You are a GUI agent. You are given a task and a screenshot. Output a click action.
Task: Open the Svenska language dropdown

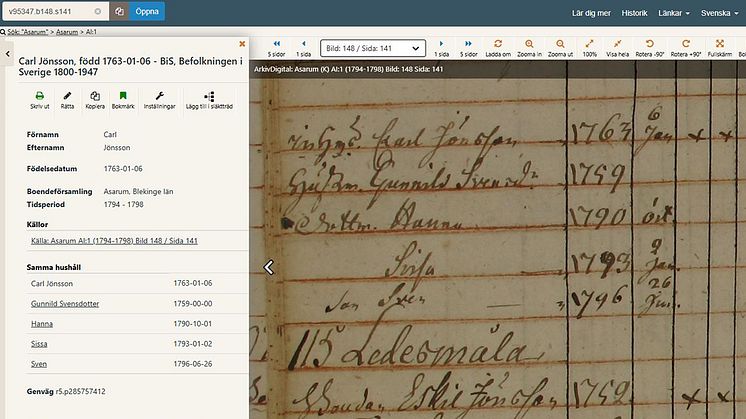coord(719,13)
